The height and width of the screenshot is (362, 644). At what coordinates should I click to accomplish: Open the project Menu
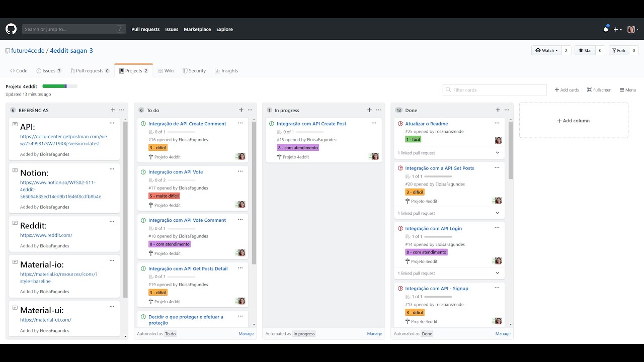pos(628,90)
